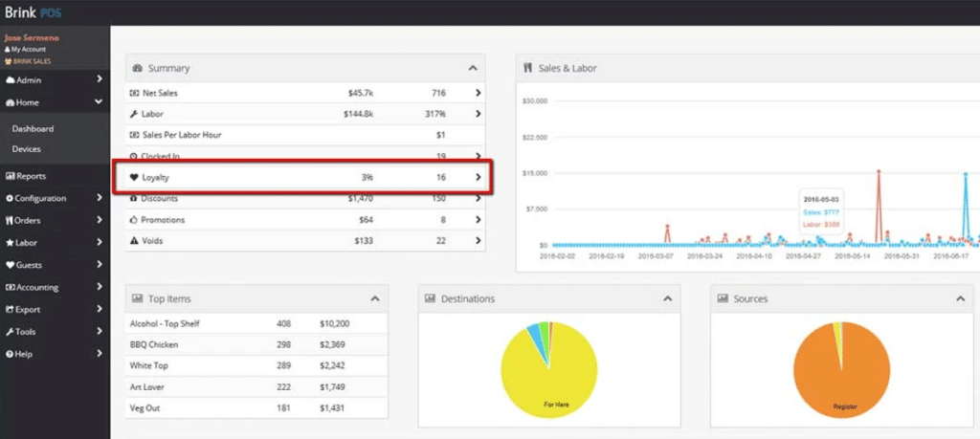Click the Top Items chart icon
Image resolution: width=980 pixels, height=439 pixels.
(138, 298)
